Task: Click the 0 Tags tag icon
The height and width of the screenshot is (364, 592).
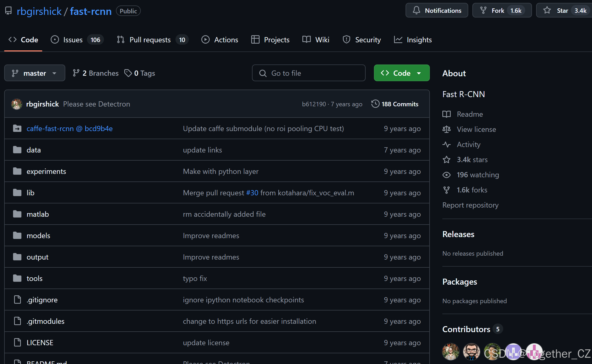Action: 128,73
